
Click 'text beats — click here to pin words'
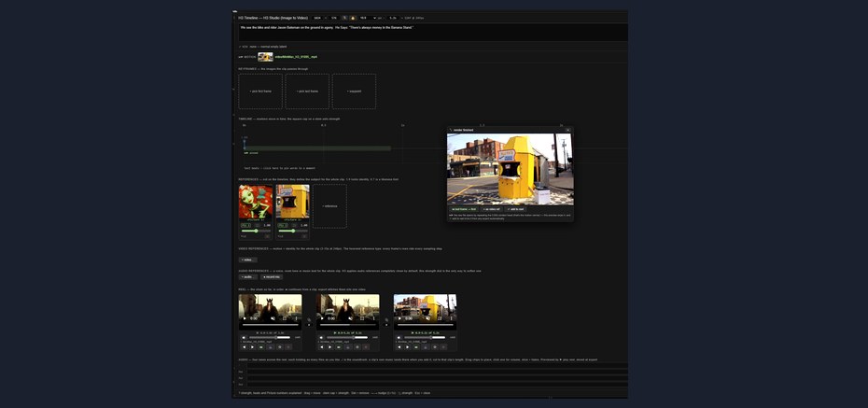pos(280,168)
